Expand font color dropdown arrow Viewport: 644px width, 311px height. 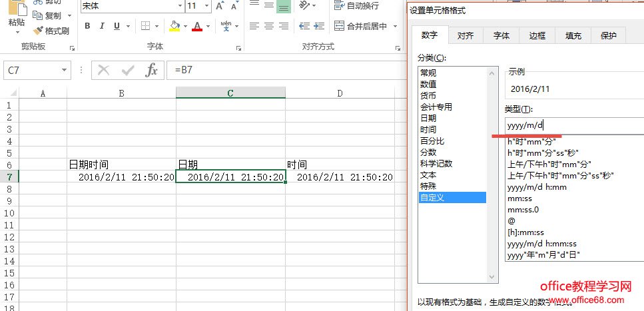208,26
